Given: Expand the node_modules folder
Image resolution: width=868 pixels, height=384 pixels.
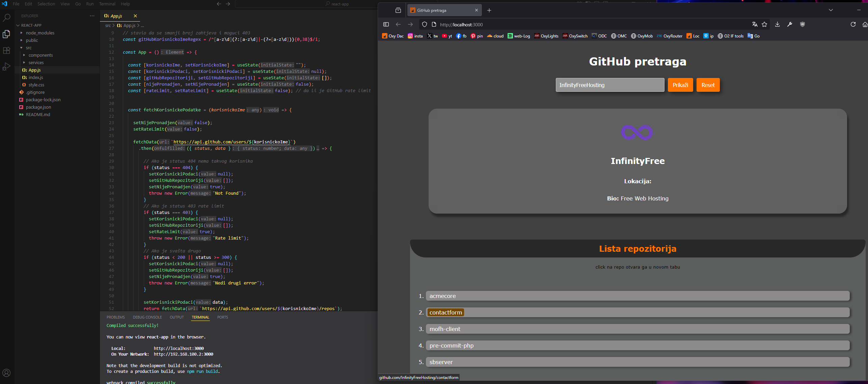Looking at the screenshot, I should (40, 33).
